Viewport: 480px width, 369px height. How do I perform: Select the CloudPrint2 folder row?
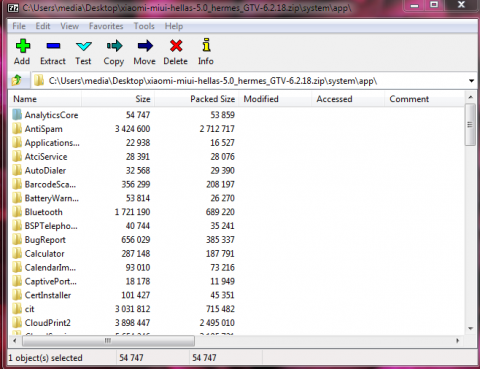coord(123,323)
